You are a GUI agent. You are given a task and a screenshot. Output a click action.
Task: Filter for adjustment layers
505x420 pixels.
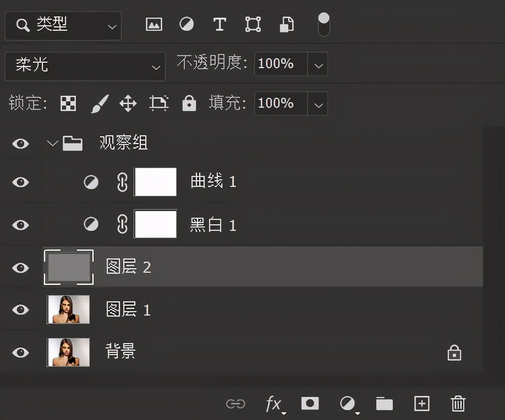click(x=186, y=24)
